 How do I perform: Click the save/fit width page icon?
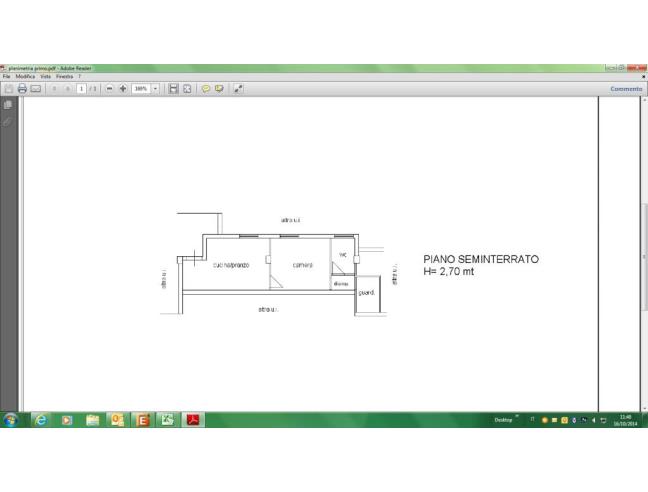[x=173, y=88]
